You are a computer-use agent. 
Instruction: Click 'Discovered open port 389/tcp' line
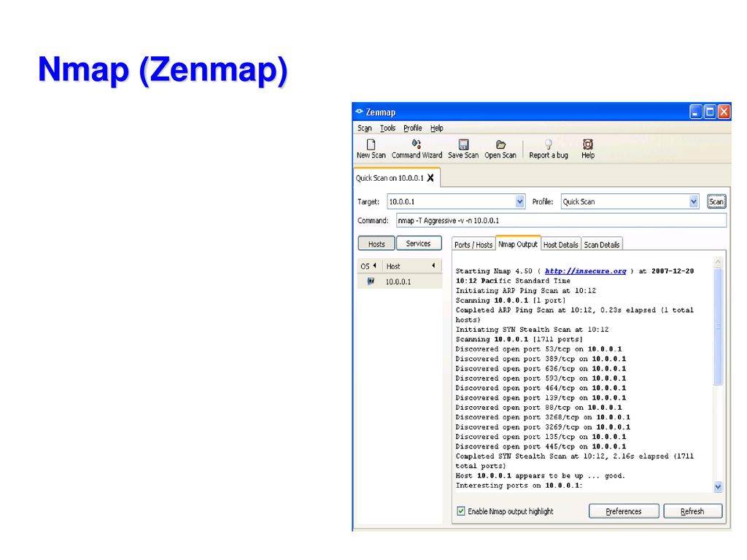tap(541, 359)
